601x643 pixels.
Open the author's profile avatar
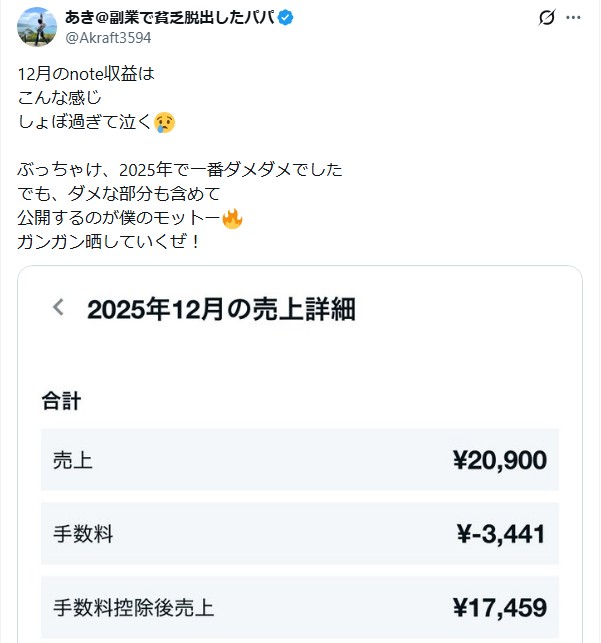tap(37, 26)
